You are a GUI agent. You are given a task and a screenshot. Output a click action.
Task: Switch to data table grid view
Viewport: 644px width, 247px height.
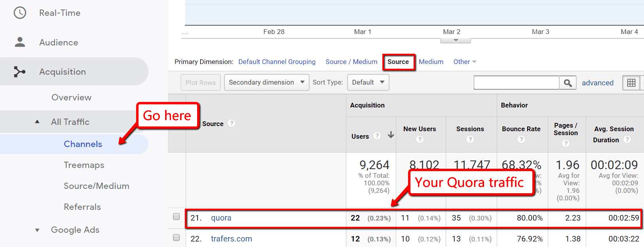click(631, 83)
